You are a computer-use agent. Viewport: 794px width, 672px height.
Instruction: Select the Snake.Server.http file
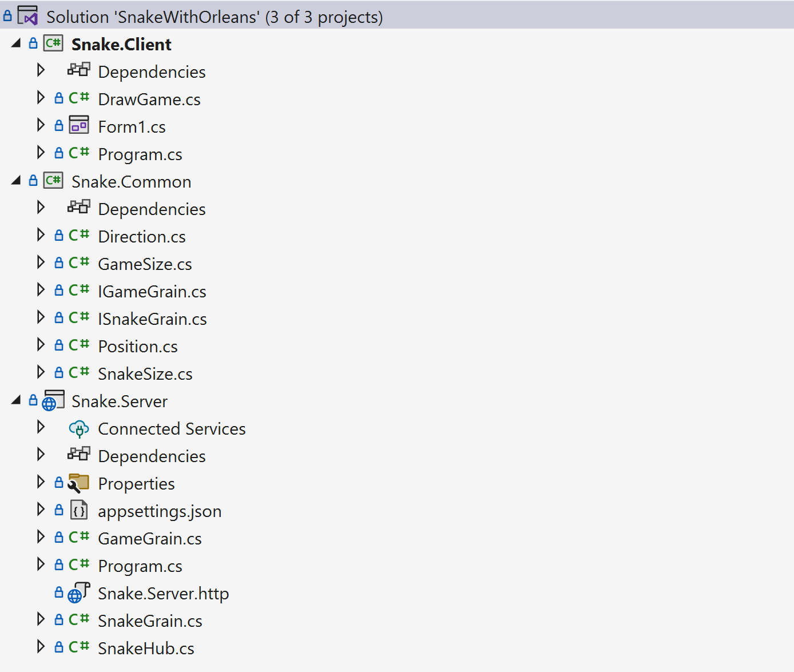164,594
